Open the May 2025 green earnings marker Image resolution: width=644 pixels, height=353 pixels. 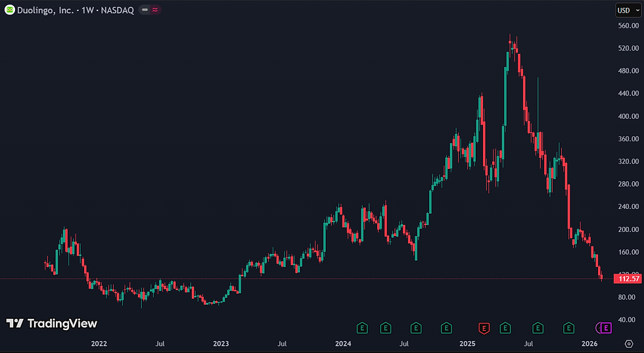[x=505, y=328]
